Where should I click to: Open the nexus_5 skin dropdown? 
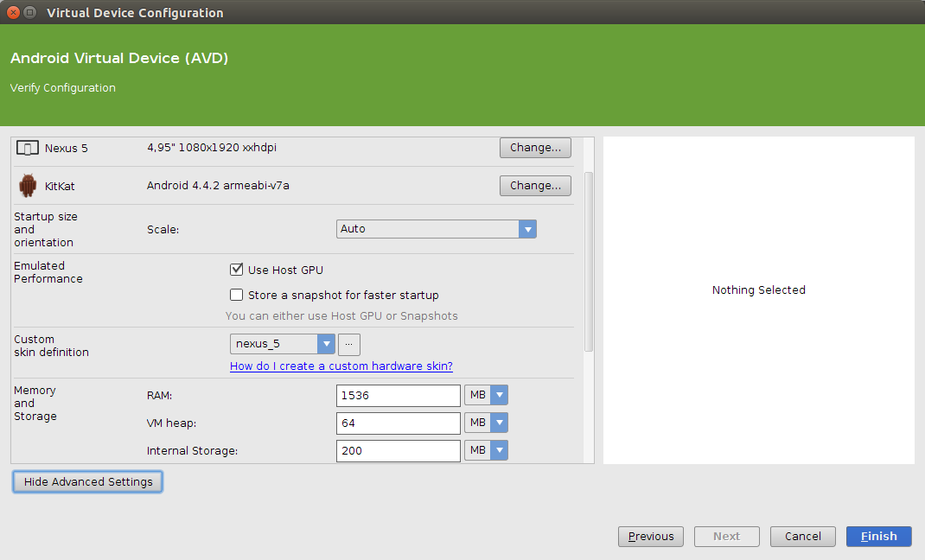[283, 344]
